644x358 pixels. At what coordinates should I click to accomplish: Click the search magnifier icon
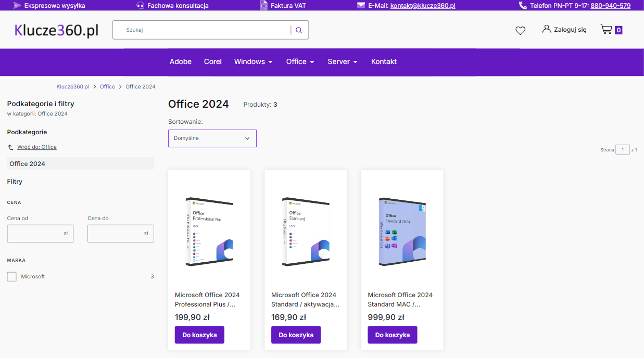299,30
